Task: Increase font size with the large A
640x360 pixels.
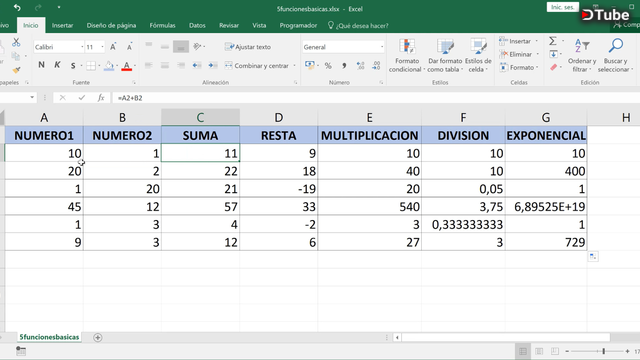Action: pos(113,47)
